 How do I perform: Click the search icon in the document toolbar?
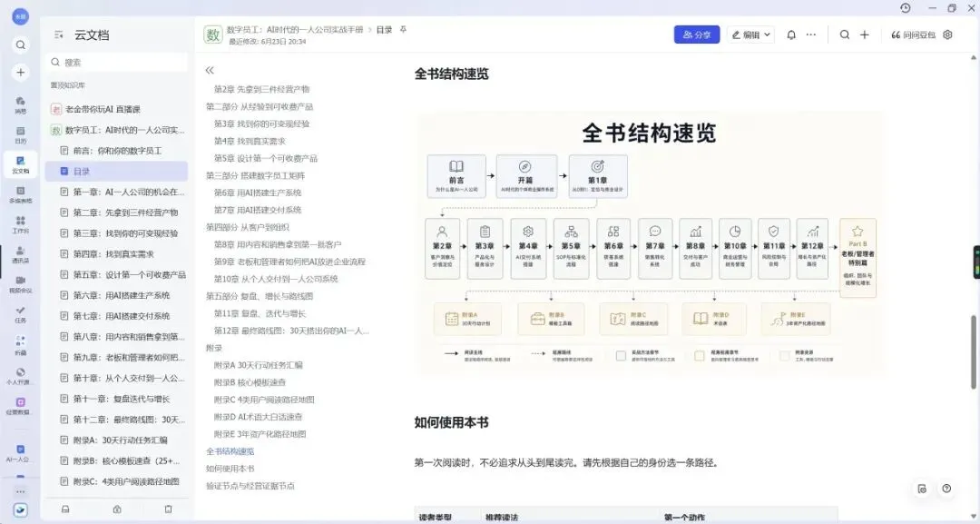tap(845, 35)
